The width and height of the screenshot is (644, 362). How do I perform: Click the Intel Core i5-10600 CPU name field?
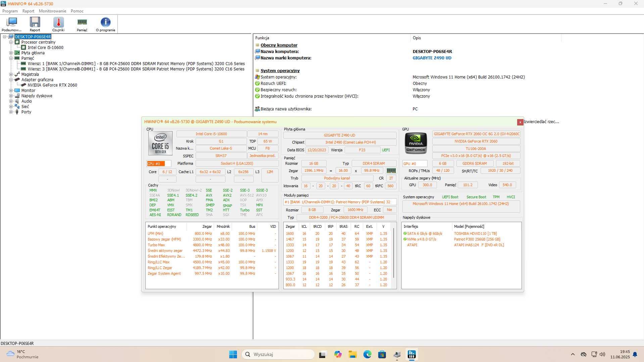pos(211,134)
